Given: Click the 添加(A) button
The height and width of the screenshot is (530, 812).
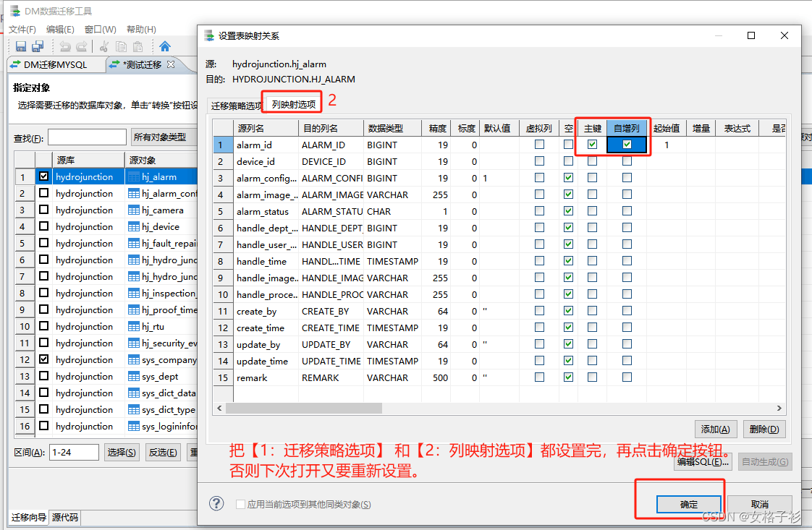Looking at the screenshot, I should tap(716, 429).
